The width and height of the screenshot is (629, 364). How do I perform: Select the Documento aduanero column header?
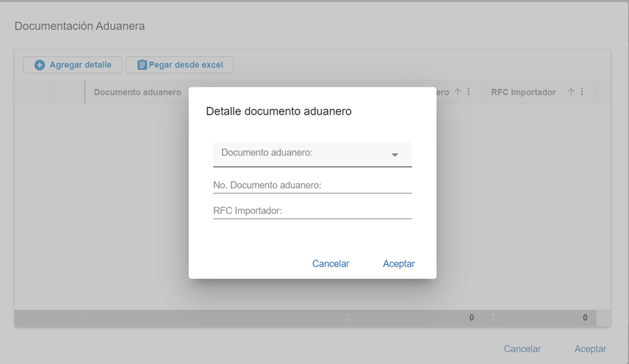[x=137, y=92]
